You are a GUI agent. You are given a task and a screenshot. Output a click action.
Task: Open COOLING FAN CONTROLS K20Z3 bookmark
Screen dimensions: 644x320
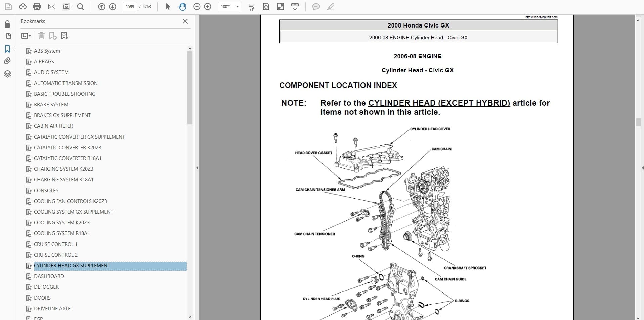point(71,201)
